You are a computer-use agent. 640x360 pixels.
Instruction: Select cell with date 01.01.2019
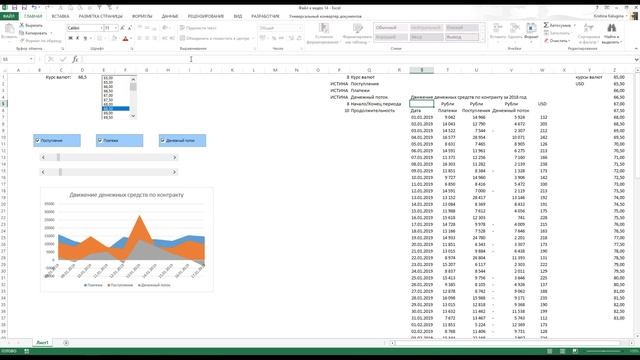pos(422,118)
